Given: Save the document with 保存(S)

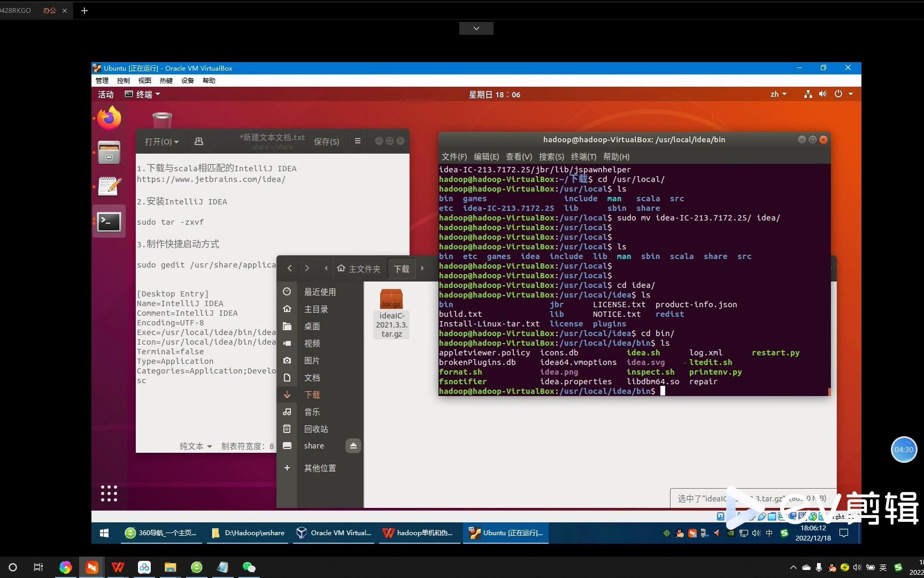Looking at the screenshot, I should 326,141.
